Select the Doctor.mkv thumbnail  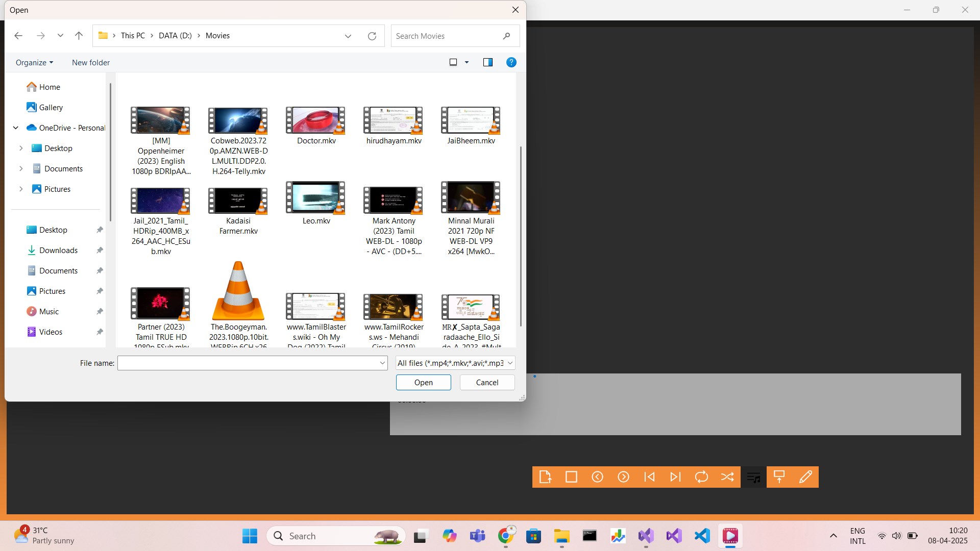pos(315,121)
